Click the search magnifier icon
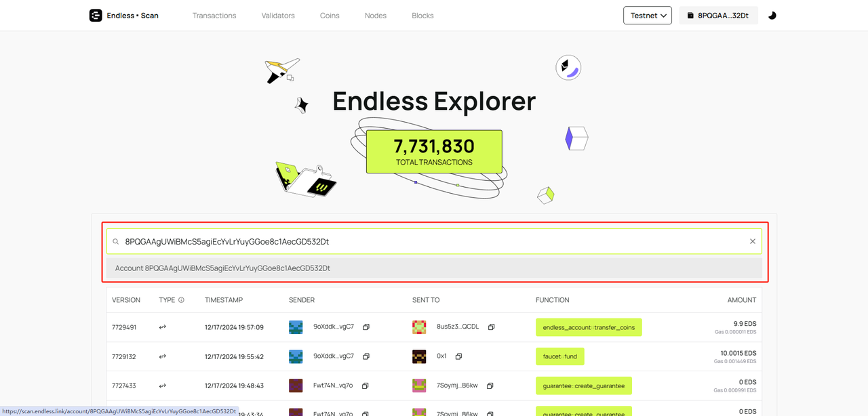 coord(116,241)
